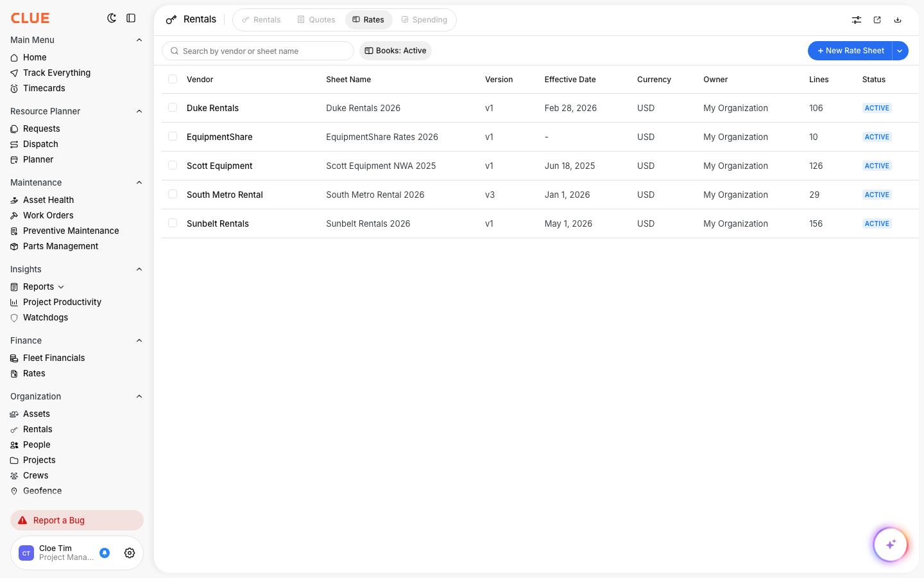This screenshot has width=924, height=578.
Task: Open Requests in Resource Planner
Action: 41,128
